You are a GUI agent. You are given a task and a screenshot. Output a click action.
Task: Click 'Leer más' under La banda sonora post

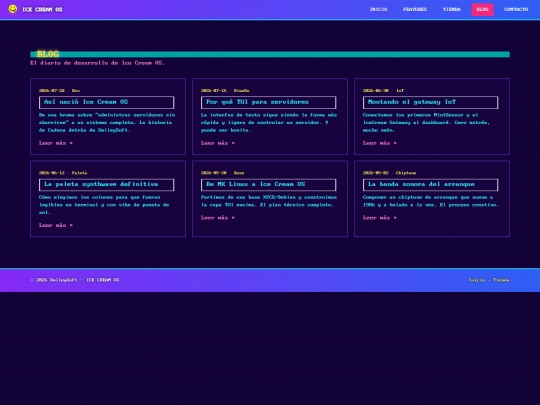(380, 218)
